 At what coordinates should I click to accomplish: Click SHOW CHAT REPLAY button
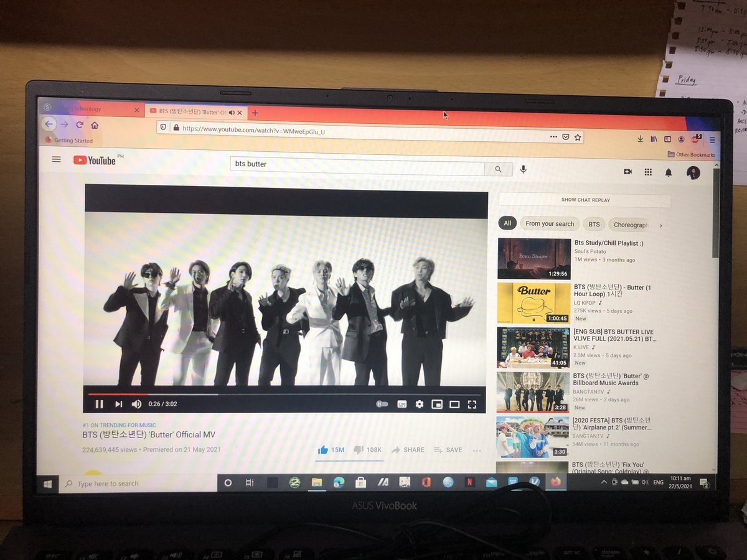point(585,200)
